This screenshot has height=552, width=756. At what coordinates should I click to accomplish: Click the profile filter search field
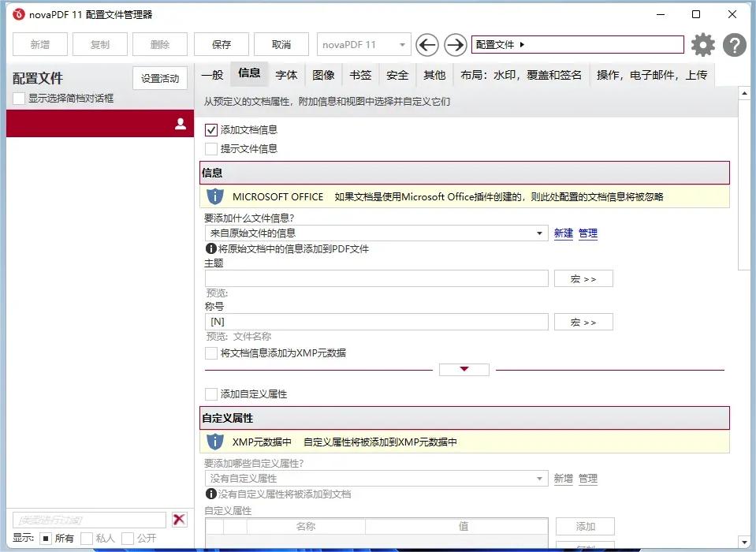click(89, 520)
